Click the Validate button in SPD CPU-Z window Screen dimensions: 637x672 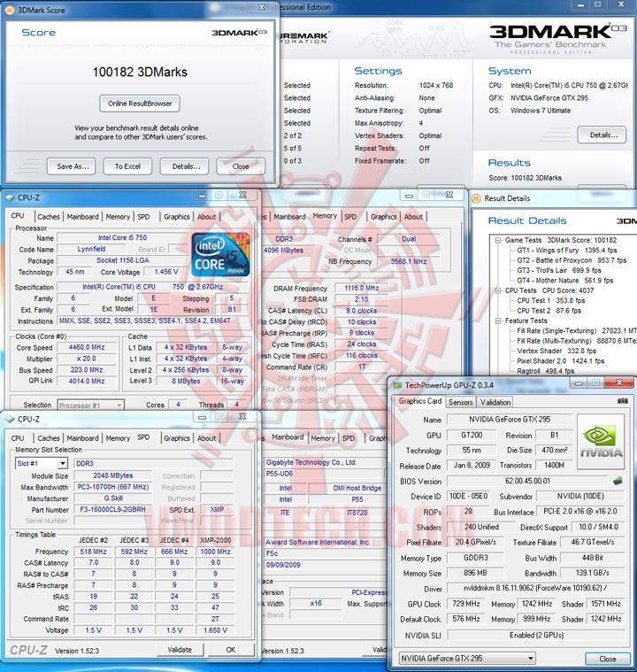click(180, 650)
